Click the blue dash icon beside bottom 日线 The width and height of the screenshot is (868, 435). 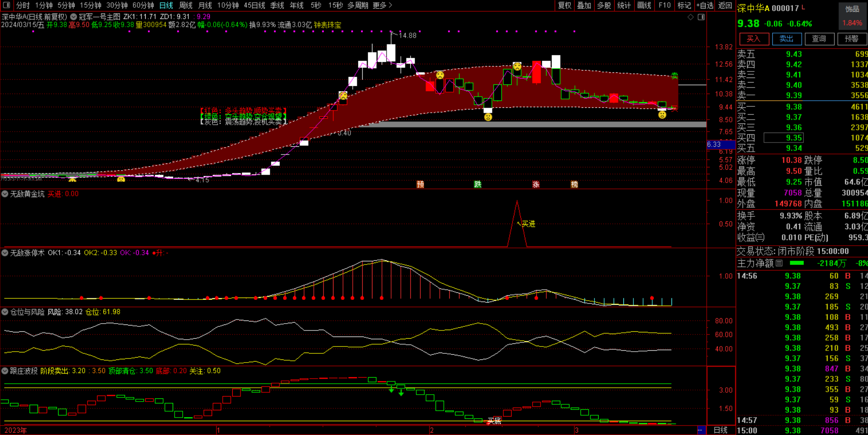(700, 430)
